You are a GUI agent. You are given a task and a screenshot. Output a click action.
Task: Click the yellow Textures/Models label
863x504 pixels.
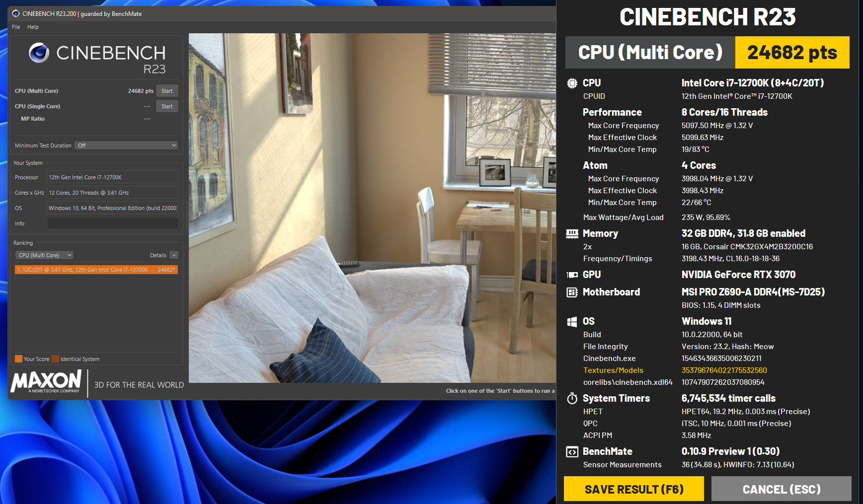tap(613, 370)
